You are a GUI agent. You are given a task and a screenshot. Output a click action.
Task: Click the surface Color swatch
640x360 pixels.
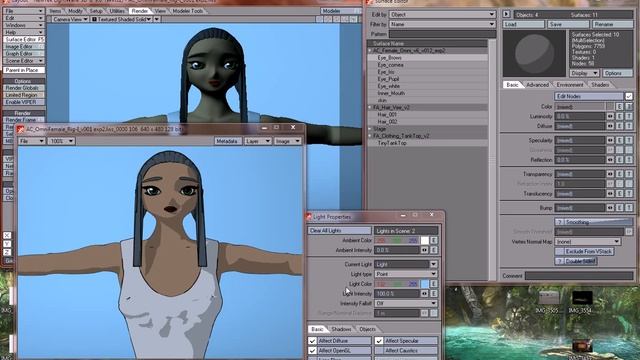610,107
